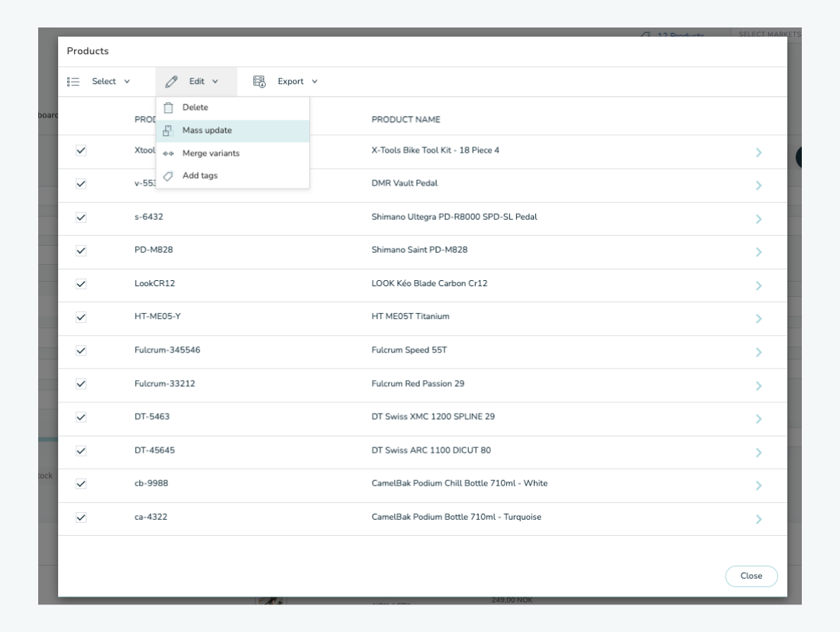Screen dimensions: 840x632
Task: Click the export table icon
Action: (x=260, y=82)
